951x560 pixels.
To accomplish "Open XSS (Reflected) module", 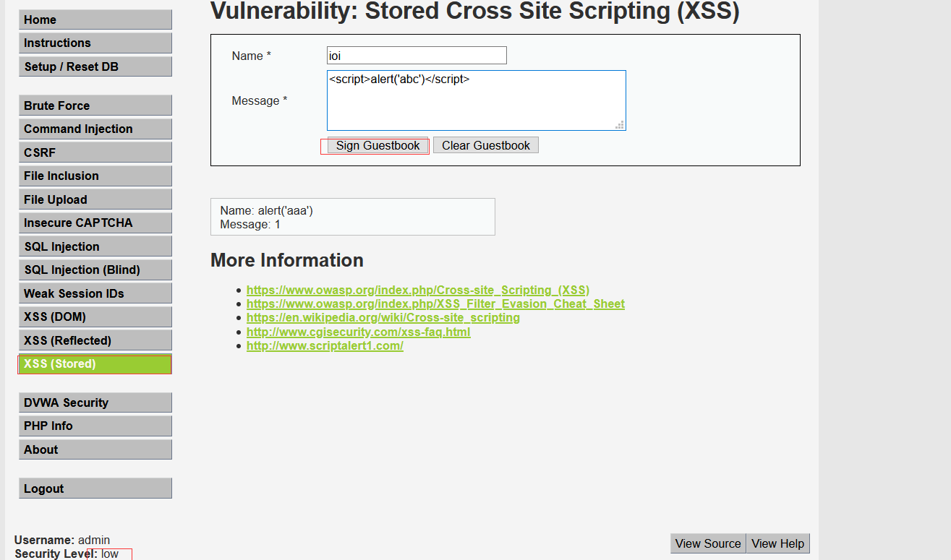I will click(x=95, y=340).
